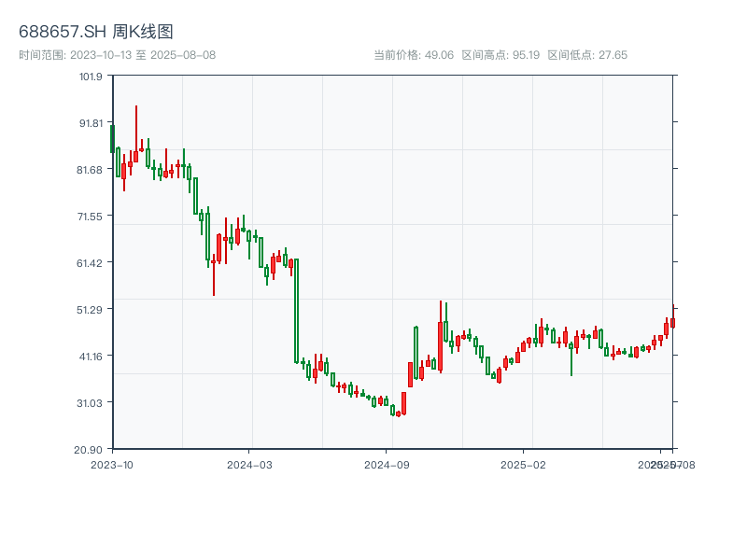Screen dimensions: 747x560
Task: Click the 31.03 y-axis price label
Action: [x=90, y=402]
